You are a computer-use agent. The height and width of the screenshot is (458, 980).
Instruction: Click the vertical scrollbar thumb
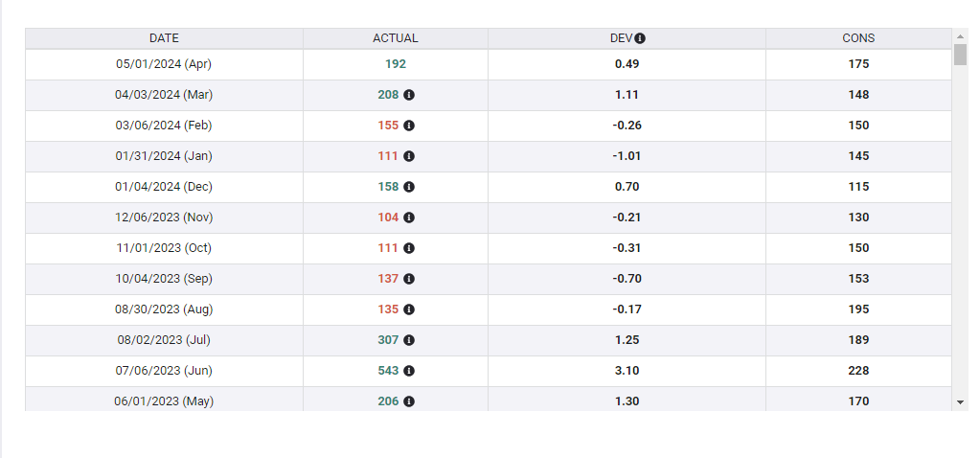point(960,54)
